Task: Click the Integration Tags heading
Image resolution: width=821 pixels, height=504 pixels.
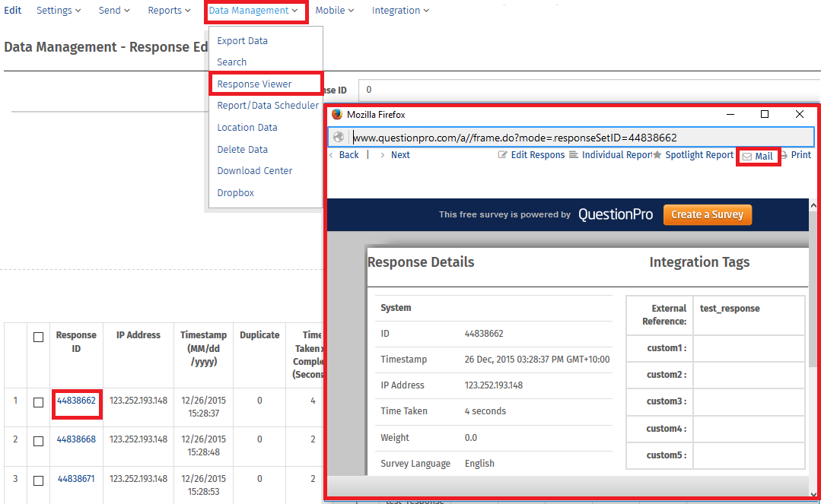Action: (x=699, y=262)
